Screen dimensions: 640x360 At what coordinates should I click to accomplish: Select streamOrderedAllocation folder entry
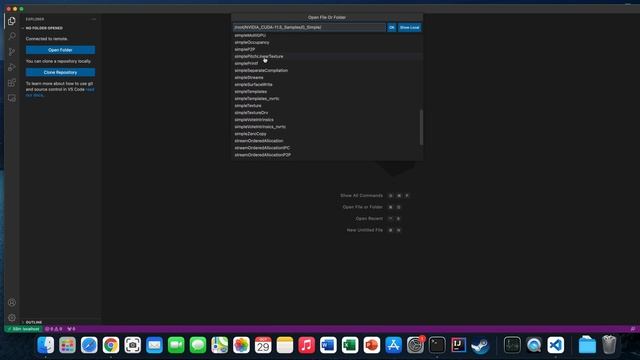(x=327, y=141)
